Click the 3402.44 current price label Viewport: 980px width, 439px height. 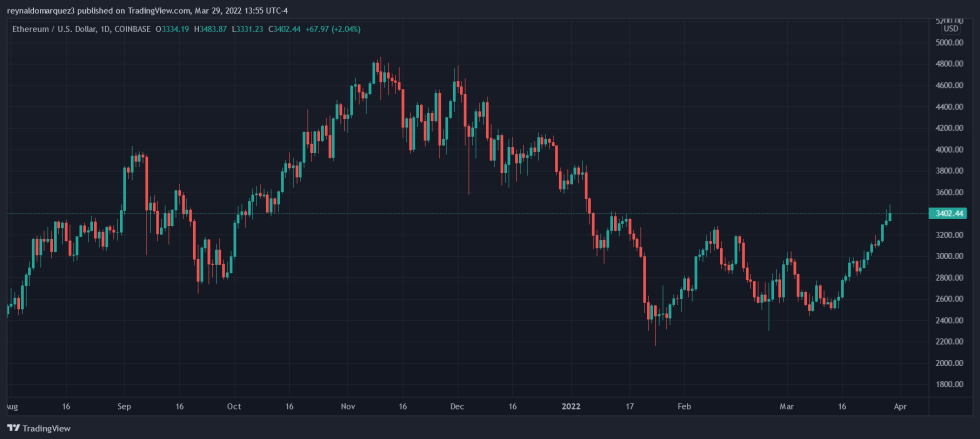pos(950,214)
